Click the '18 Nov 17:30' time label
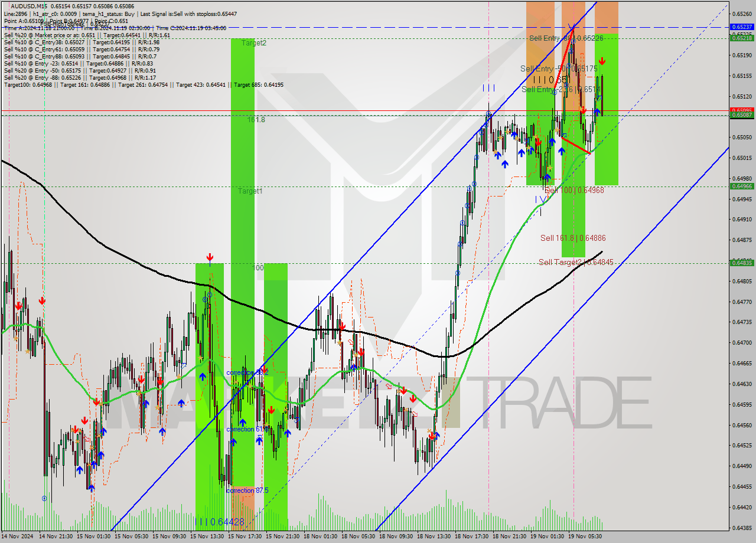 click(x=473, y=537)
